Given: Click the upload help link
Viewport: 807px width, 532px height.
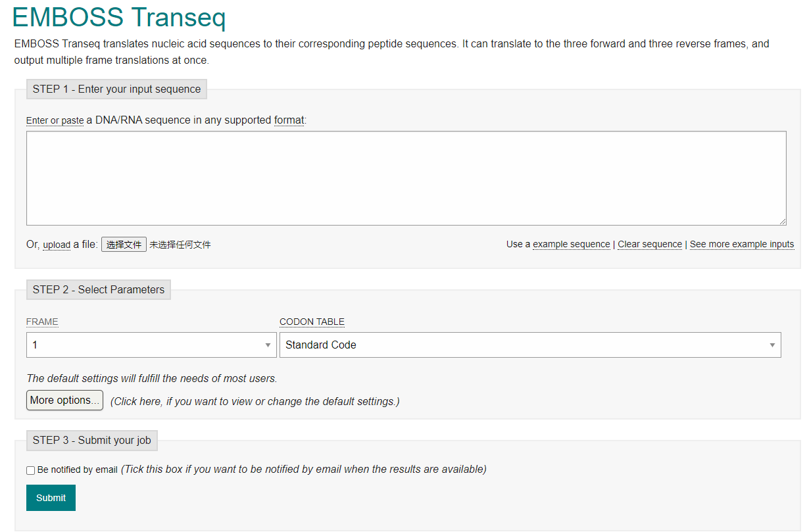Looking at the screenshot, I should 57,245.
